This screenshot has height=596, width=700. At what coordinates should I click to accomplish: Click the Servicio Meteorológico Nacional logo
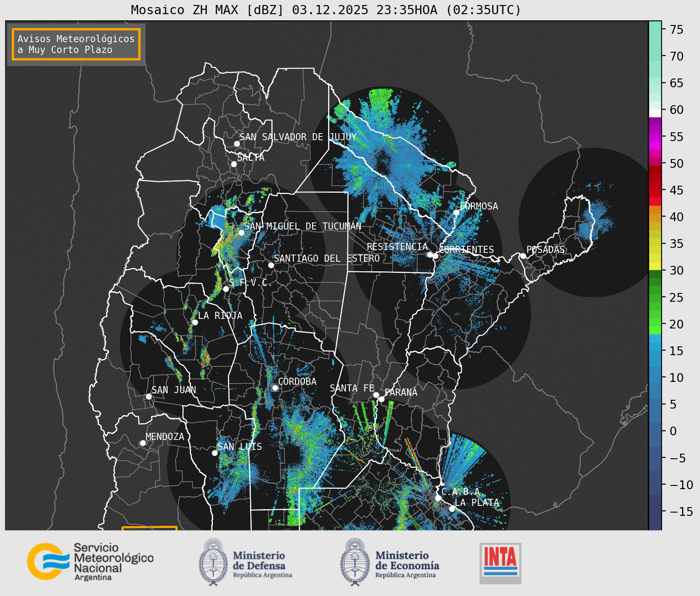[x=91, y=561]
